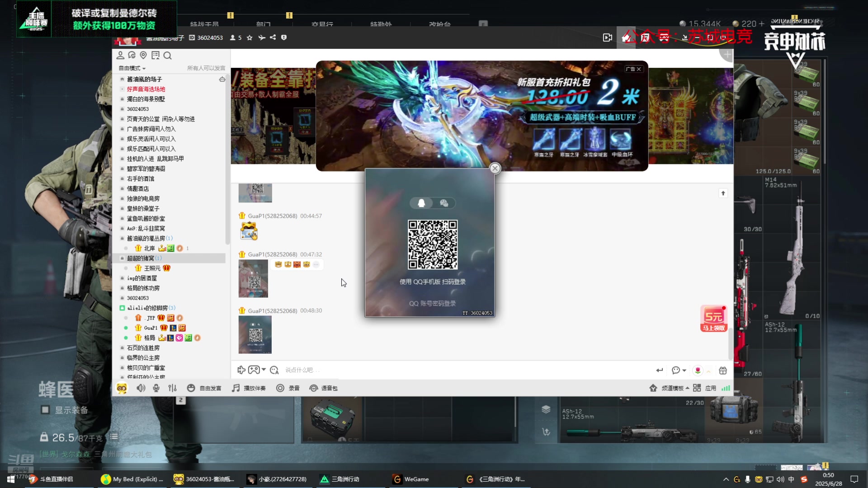This screenshot has height=488, width=868.
Task: Mute the speaker in YY bottom toolbar
Action: (x=141, y=388)
